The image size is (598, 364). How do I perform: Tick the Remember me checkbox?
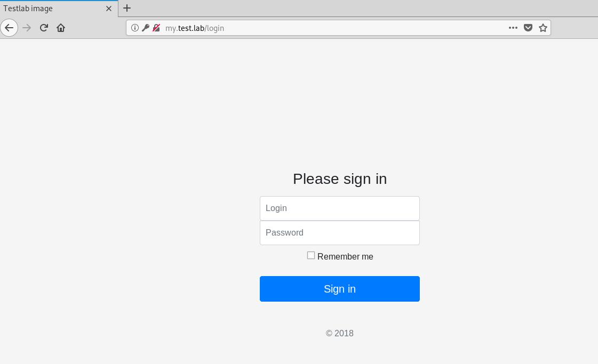[x=311, y=255]
